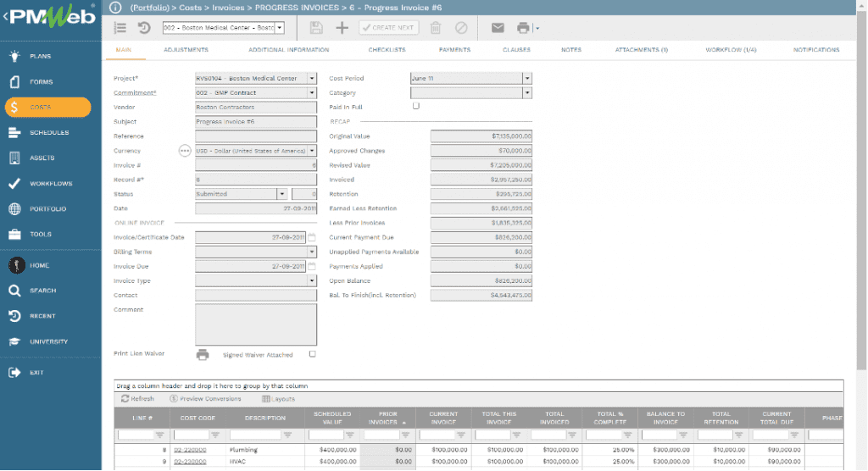Screen dimensions: 868x471
Task: Switch to the Attachments (1) tab
Action: pos(642,50)
